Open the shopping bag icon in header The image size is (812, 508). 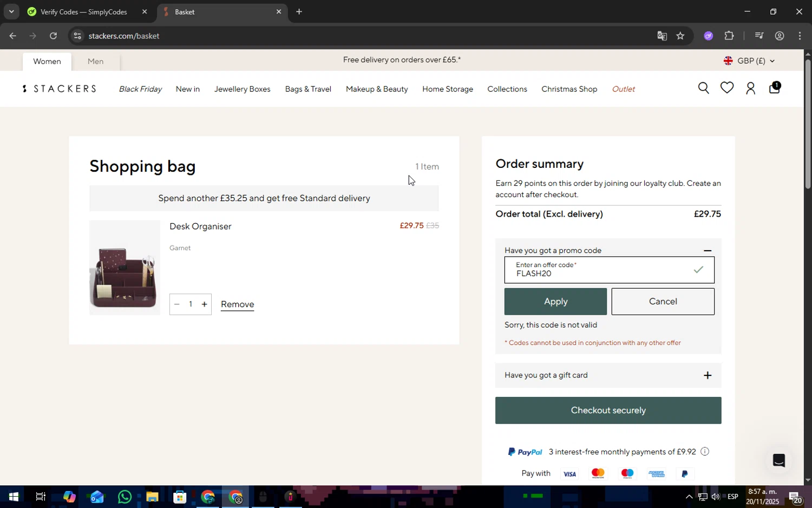[775, 87]
